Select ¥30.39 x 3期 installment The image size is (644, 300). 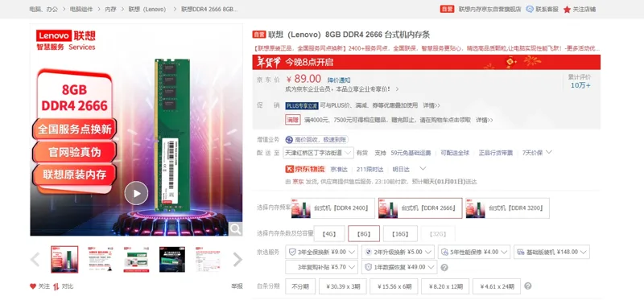coord(343,286)
